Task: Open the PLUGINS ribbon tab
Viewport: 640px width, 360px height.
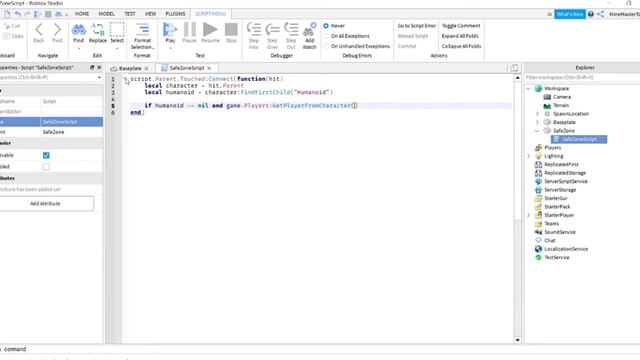Action: coord(175,14)
